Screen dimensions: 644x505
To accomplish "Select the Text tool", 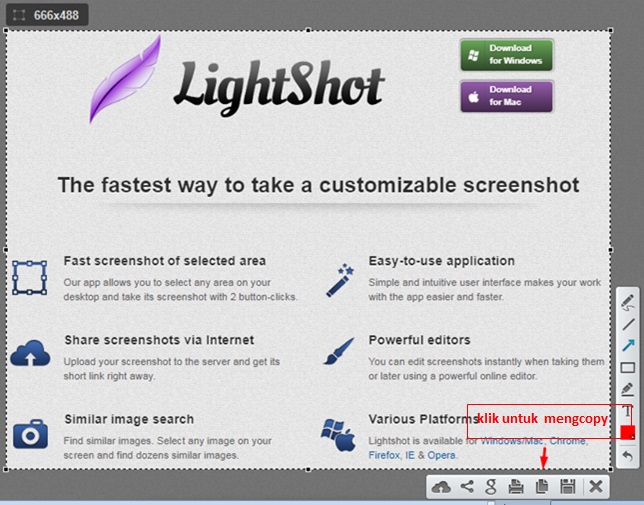I will coord(628,411).
